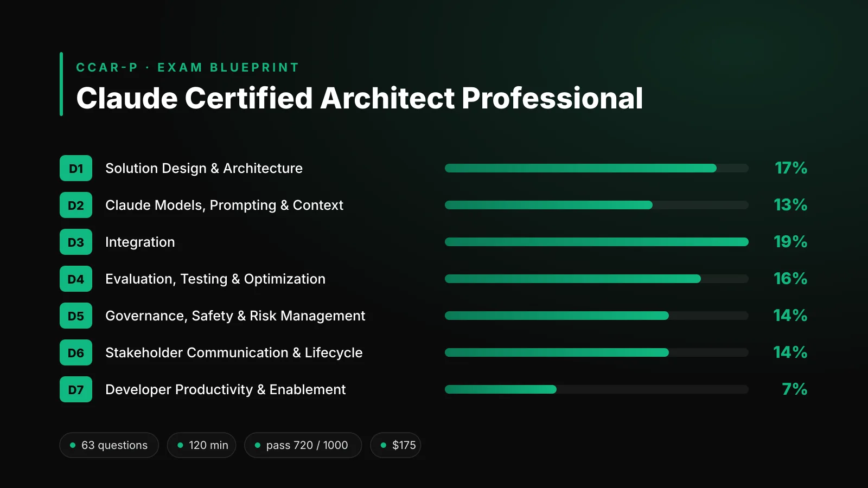Viewport: 868px width, 488px height.
Task: Click the D1 domain badge
Action: tap(76, 168)
